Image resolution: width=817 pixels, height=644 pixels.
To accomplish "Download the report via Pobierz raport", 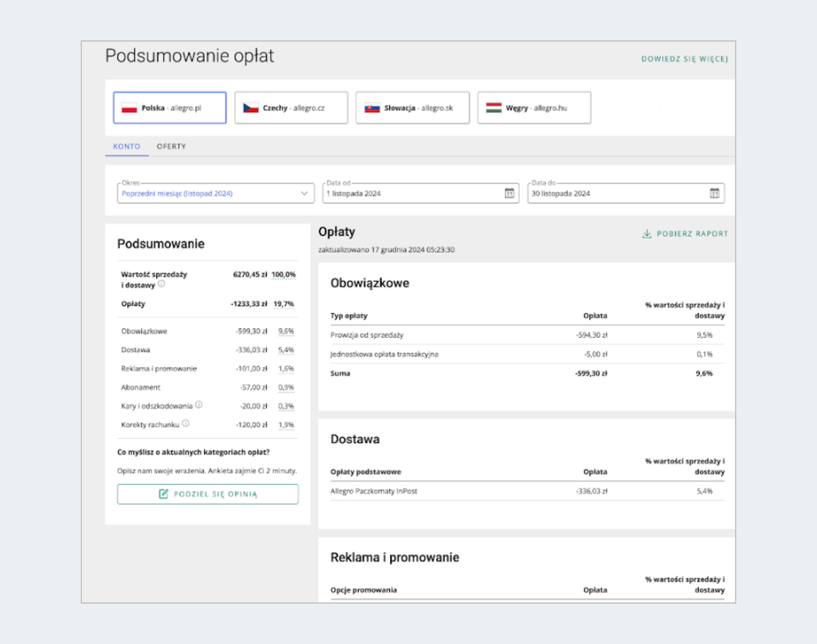I will tap(685, 234).
